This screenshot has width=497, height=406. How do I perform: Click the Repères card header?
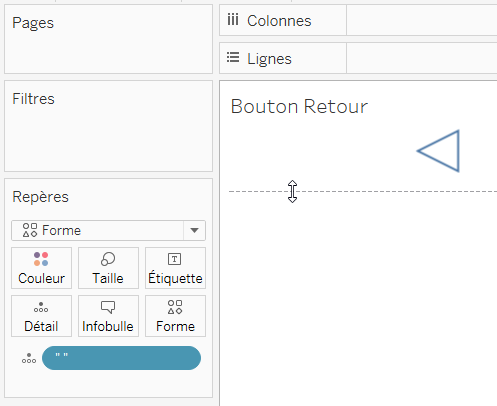pos(40,197)
